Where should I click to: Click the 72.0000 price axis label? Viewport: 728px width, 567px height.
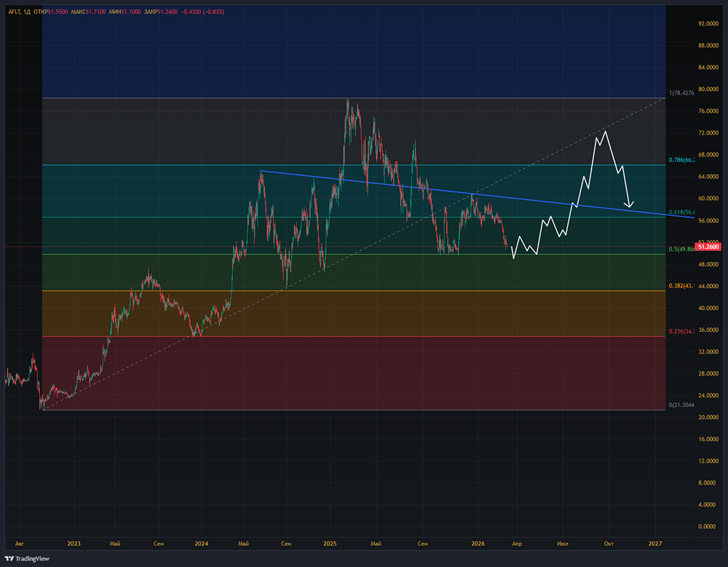tap(708, 132)
